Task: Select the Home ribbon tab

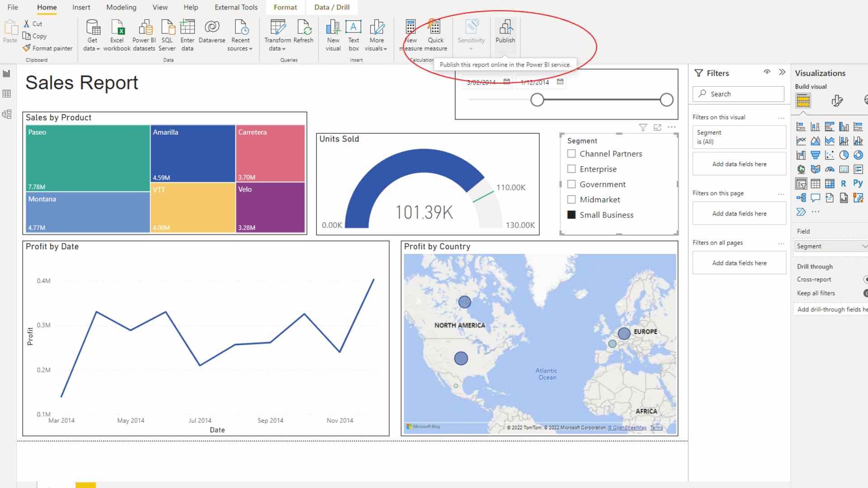Action: tap(46, 7)
